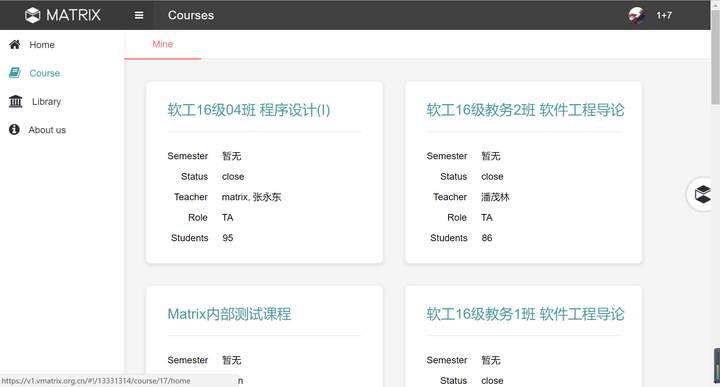Click Semester 暂无 in 教务2班 card
The height and width of the screenshot is (387, 720).
point(491,156)
